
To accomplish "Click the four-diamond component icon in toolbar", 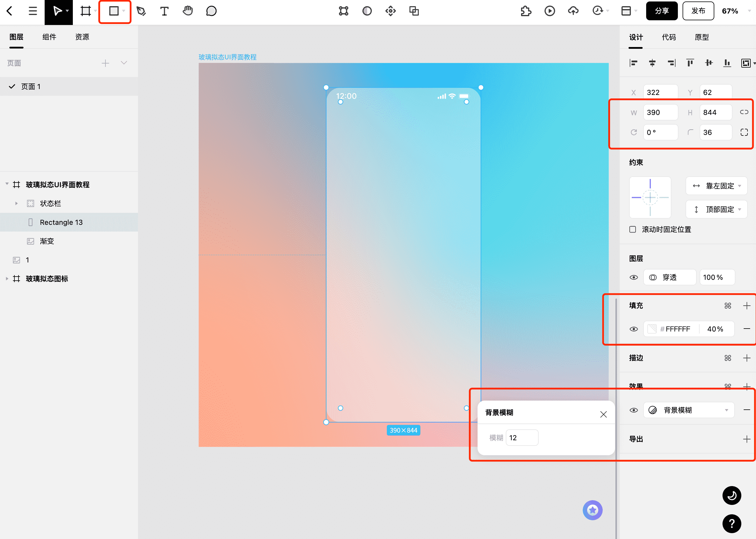I will tap(390, 11).
